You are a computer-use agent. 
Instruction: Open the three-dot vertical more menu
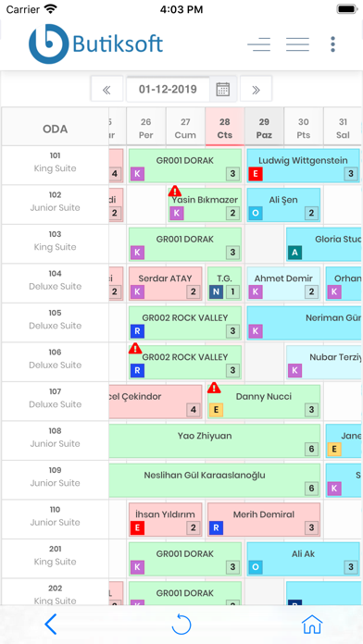[332, 44]
